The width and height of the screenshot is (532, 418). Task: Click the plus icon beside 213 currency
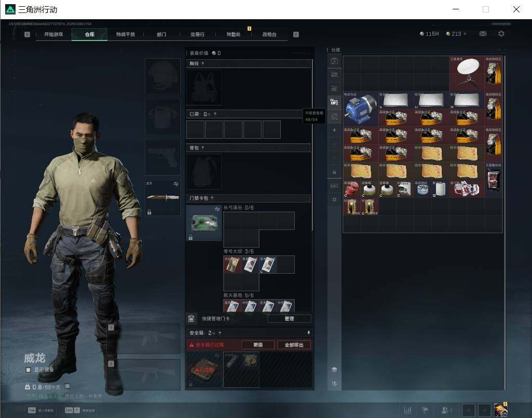point(465,34)
